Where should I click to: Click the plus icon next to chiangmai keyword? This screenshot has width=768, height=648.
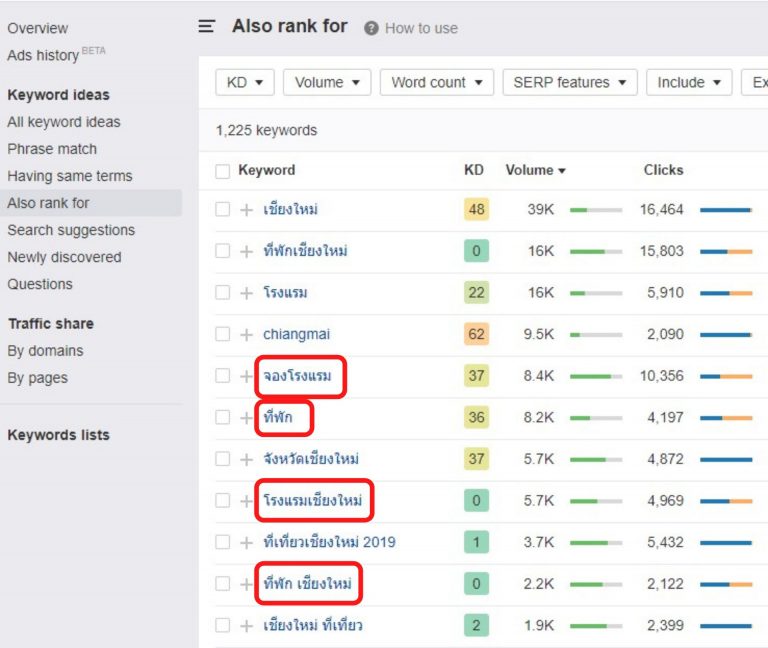click(246, 335)
